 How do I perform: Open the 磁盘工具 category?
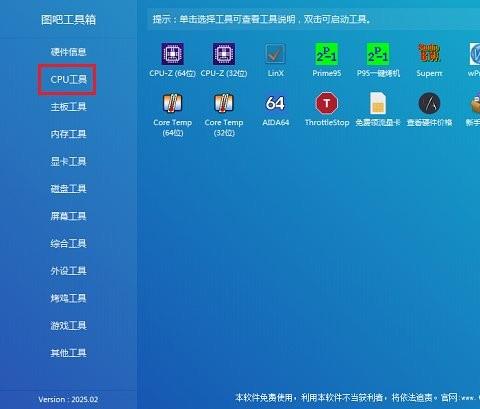pyautogui.click(x=68, y=189)
